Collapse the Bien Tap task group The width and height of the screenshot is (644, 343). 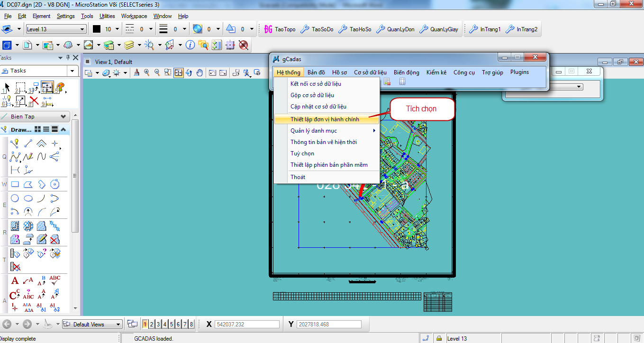[63, 117]
